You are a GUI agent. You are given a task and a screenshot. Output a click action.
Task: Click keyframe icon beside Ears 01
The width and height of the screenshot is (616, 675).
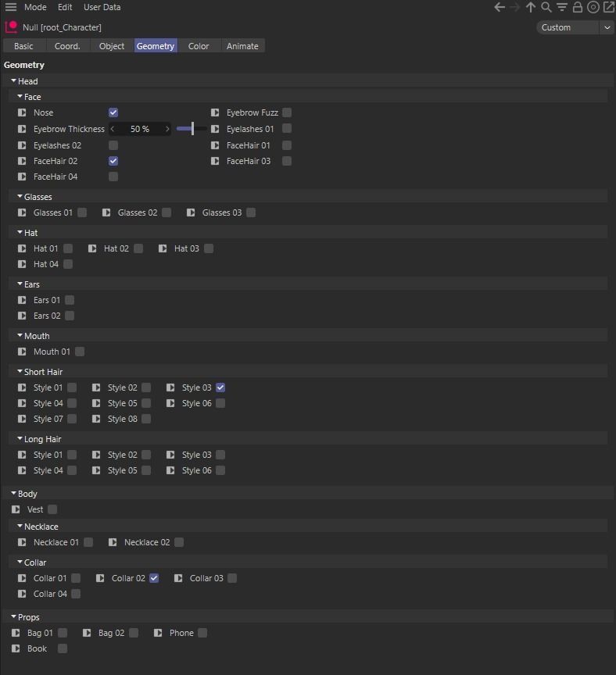pyautogui.click(x=22, y=300)
